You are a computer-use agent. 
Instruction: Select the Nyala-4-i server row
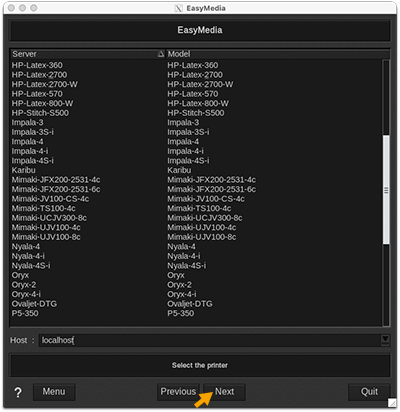[x=28, y=256]
